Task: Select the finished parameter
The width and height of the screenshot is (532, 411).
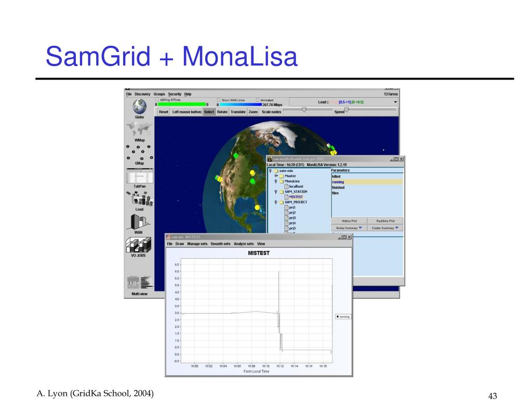Action: pos(367,188)
